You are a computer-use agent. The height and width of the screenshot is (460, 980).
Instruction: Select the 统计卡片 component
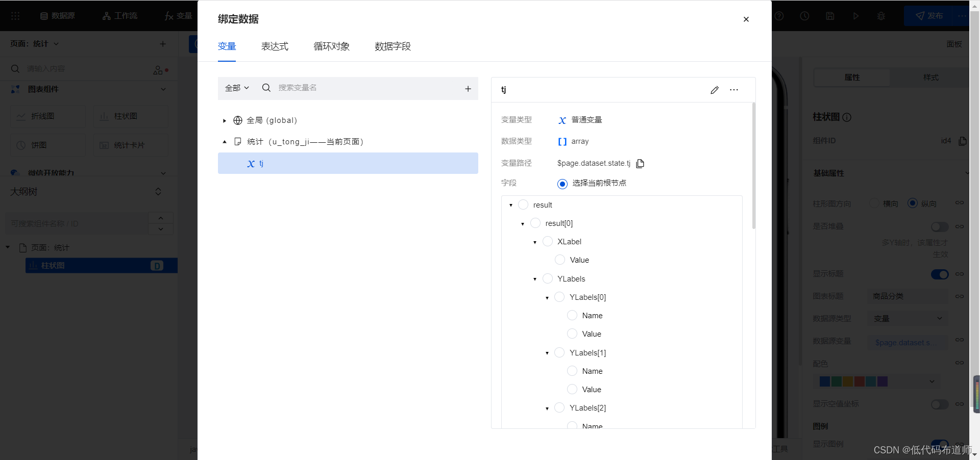coord(131,145)
